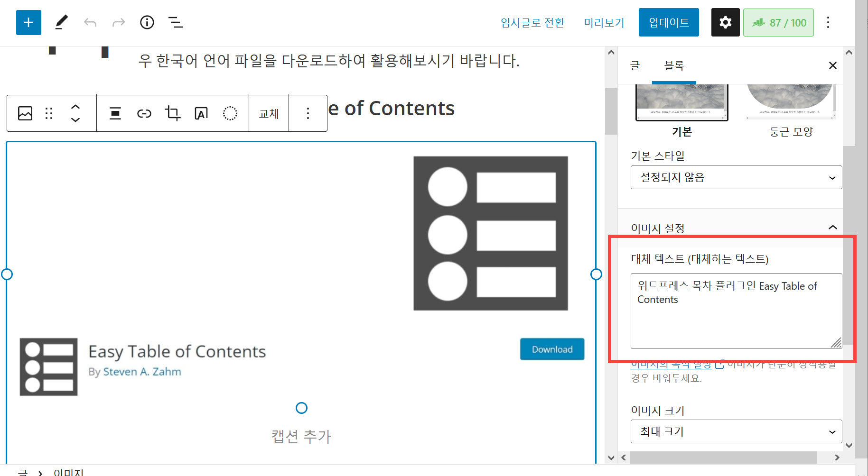Open the document details info icon
The height and width of the screenshot is (476, 868).
click(147, 22)
